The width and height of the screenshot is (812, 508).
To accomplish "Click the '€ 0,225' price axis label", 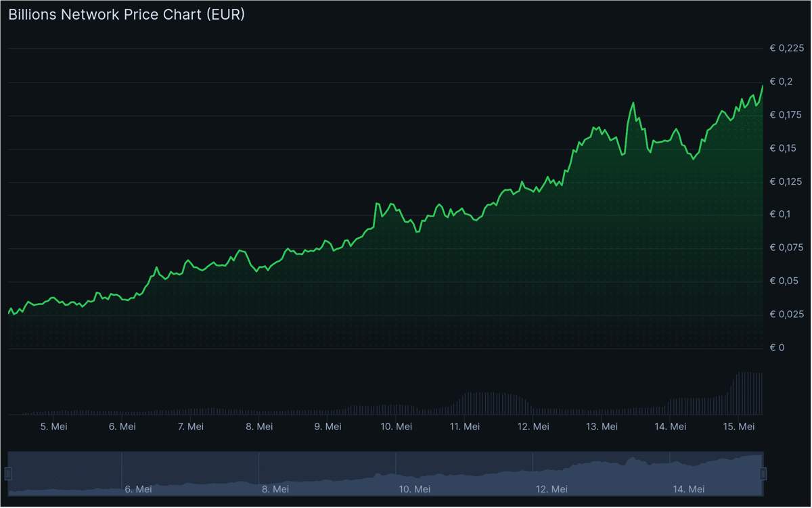I will pyautogui.click(x=787, y=48).
